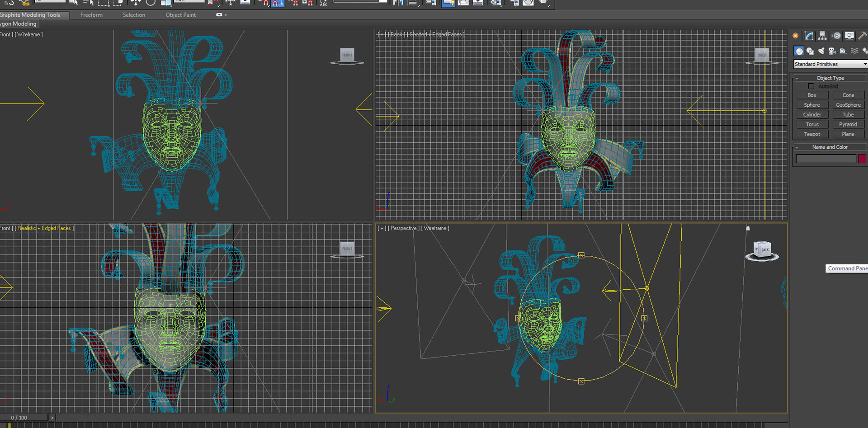Open the Modify panel tab
Viewport: 868px width, 428px height.
point(809,36)
